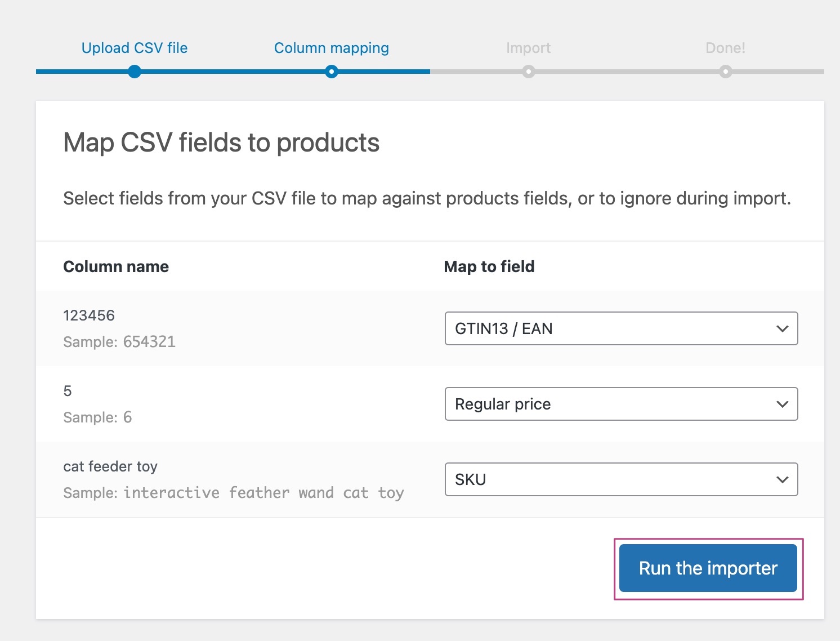Image resolution: width=840 pixels, height=641 pixels.
Task: Click the Column mapping progress dot
Action: (332, 72)
